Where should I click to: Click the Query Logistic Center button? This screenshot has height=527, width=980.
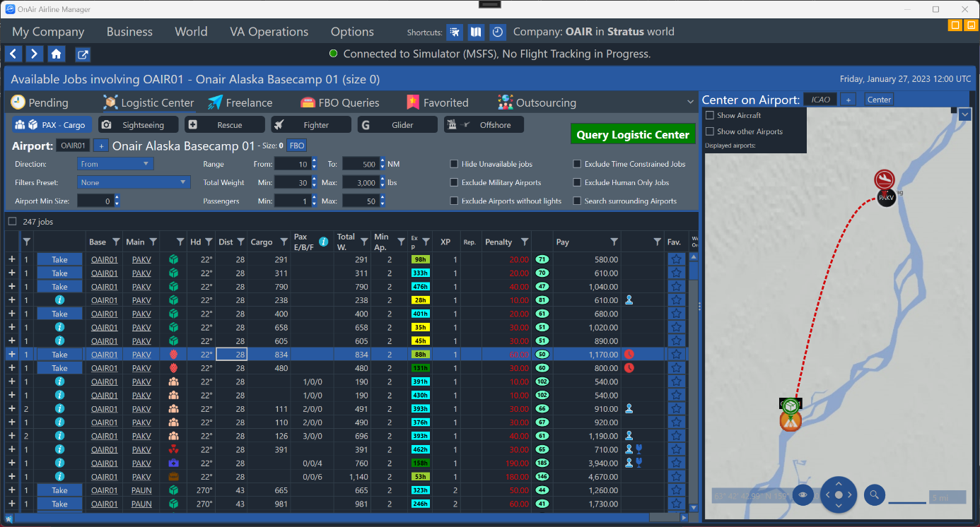(x=632, y=134)
